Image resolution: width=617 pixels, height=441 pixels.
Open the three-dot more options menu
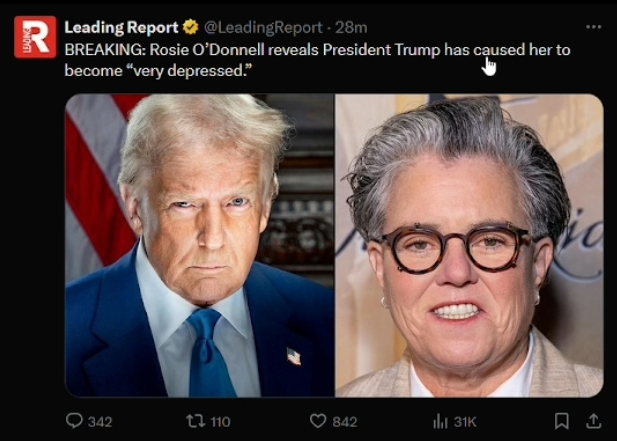tap(593, 27)
